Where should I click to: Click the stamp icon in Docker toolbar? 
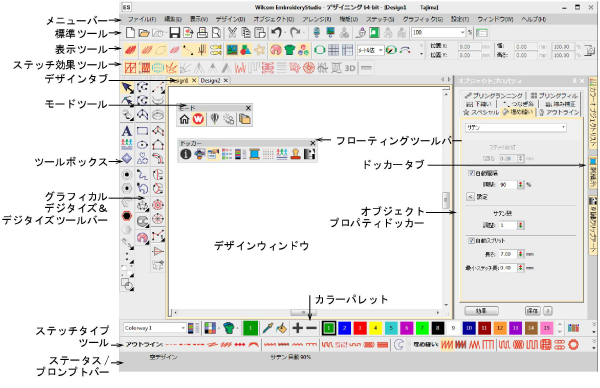295,154
